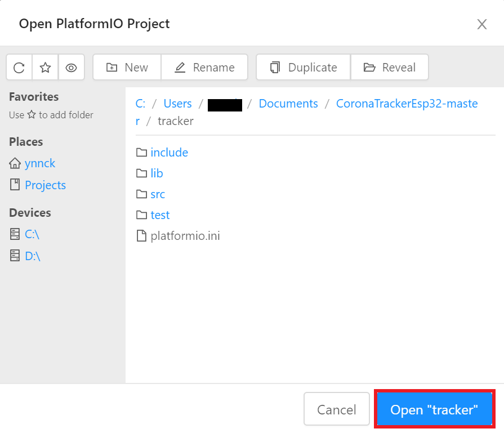Add current folder to favorites with star
The width and height of the screenshot is (504, 433).
coord(45,68)
